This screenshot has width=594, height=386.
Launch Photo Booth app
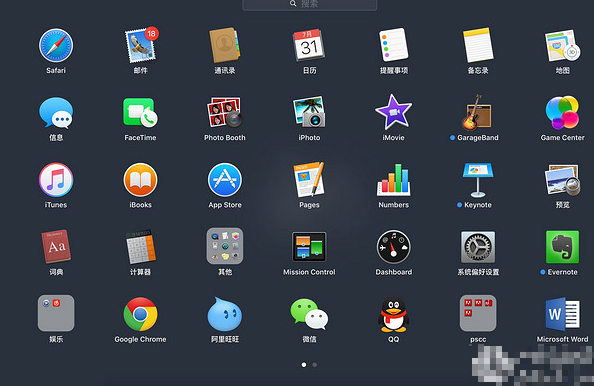coord(225,113)
